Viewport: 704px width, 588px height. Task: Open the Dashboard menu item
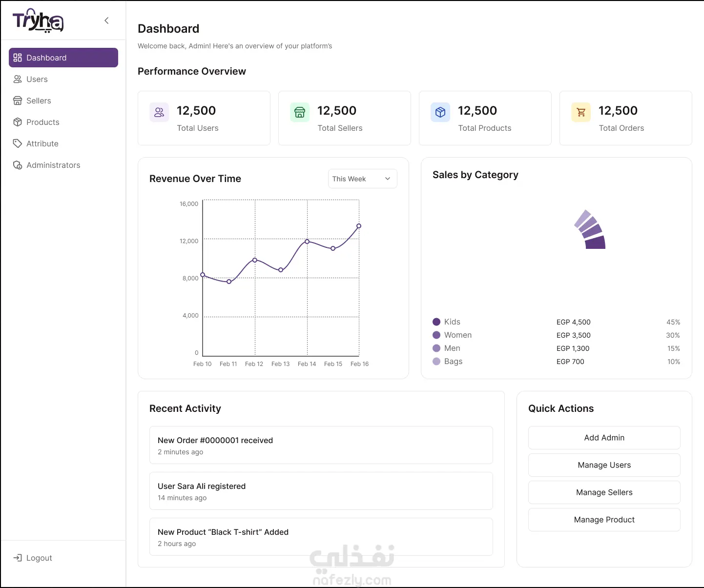pos(63,58)
